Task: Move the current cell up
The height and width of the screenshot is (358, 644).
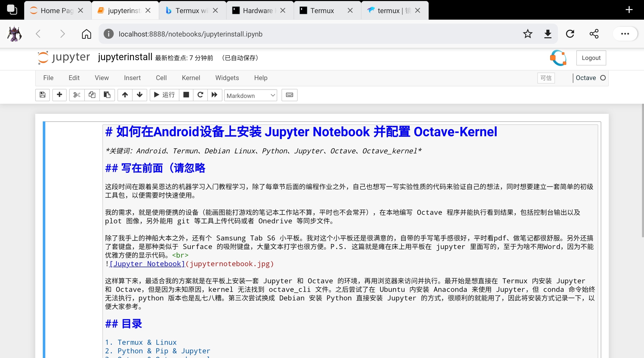Action: [x=125, y=95]
